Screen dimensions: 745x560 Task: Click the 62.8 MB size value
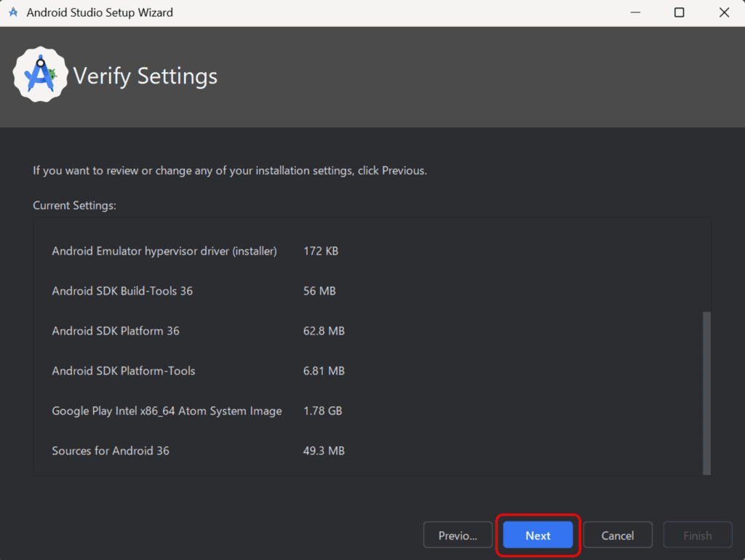324,331
